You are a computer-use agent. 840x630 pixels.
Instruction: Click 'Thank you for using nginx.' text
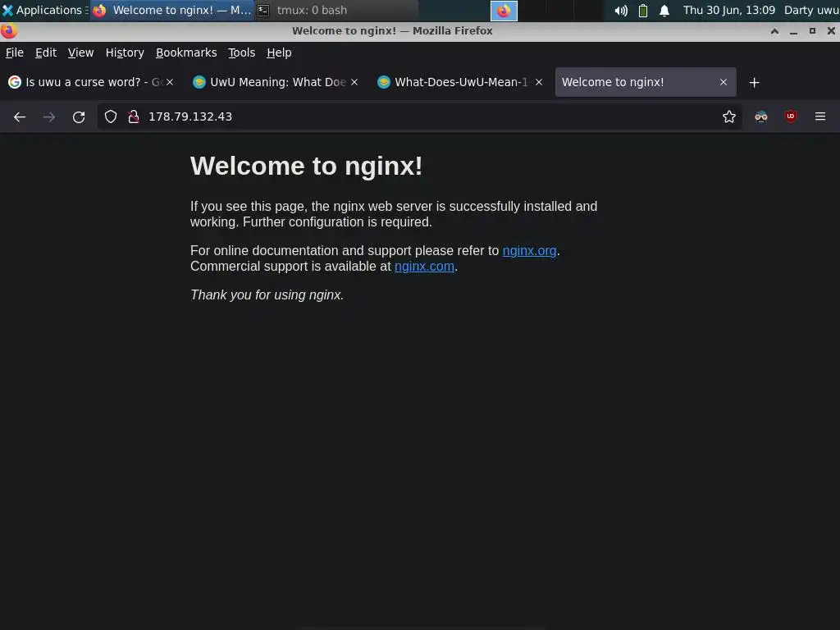click(267, 295)
